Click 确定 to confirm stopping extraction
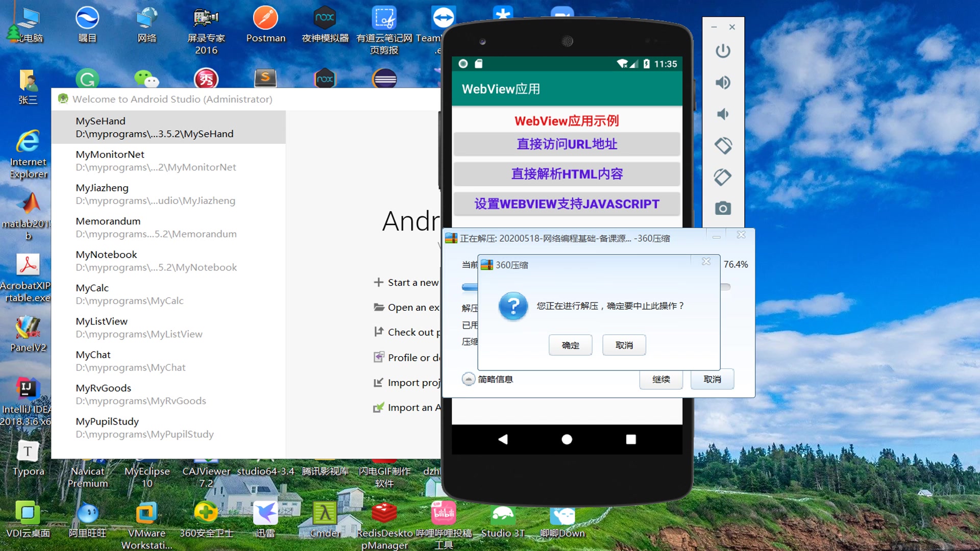This screenshot has width=980, height=551. (x=570, y=345)
